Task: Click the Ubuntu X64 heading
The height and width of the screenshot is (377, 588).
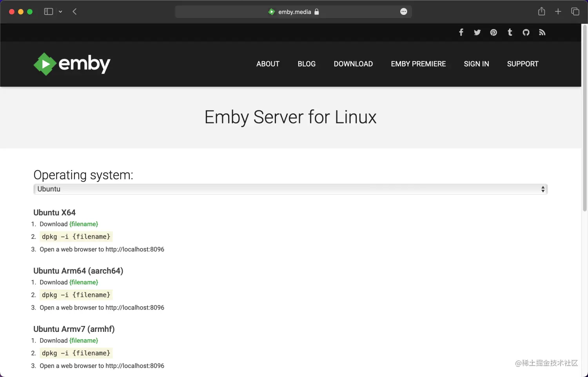Action: tap(54, 213)
